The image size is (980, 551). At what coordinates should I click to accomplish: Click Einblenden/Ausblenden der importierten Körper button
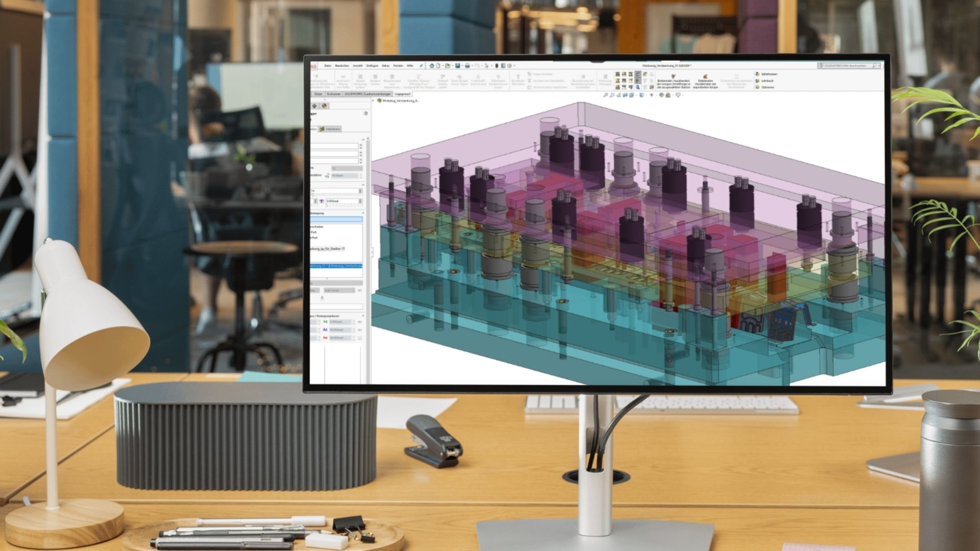pos(704,82)
